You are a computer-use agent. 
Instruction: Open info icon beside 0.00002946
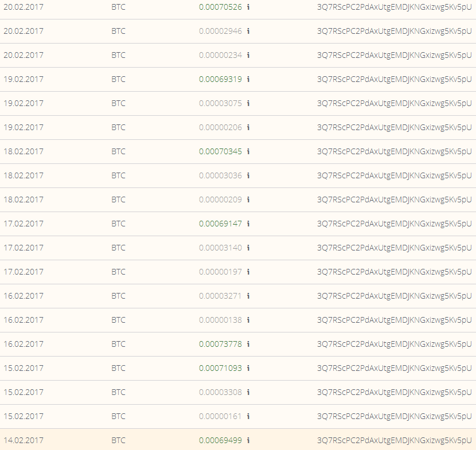pos(248,31)
